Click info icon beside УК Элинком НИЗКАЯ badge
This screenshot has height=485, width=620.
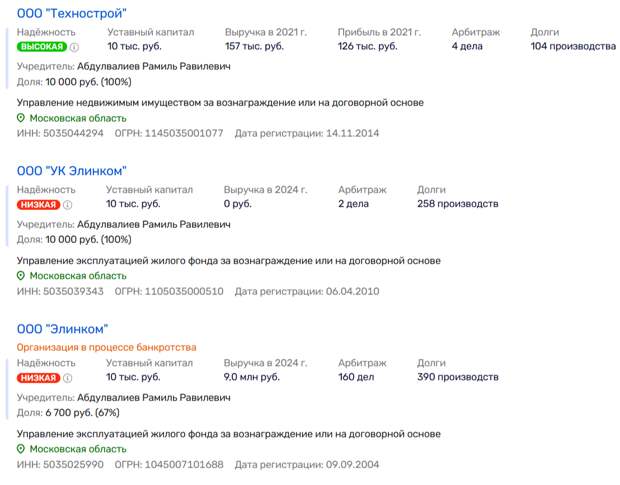[x=67, y=204]
